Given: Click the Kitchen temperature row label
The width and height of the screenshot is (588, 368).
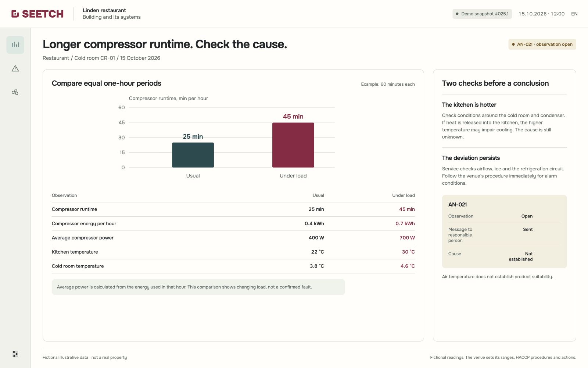Looking at the screenshot, I should point(75,252).
